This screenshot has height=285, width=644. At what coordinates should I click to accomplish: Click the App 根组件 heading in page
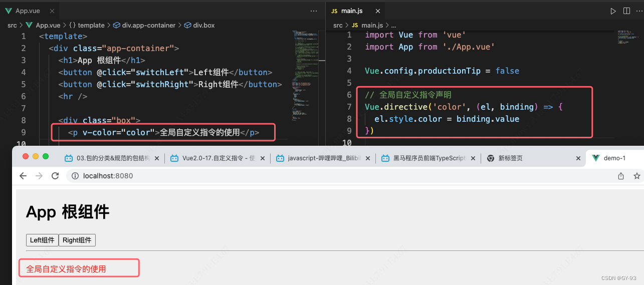[68, 212]
